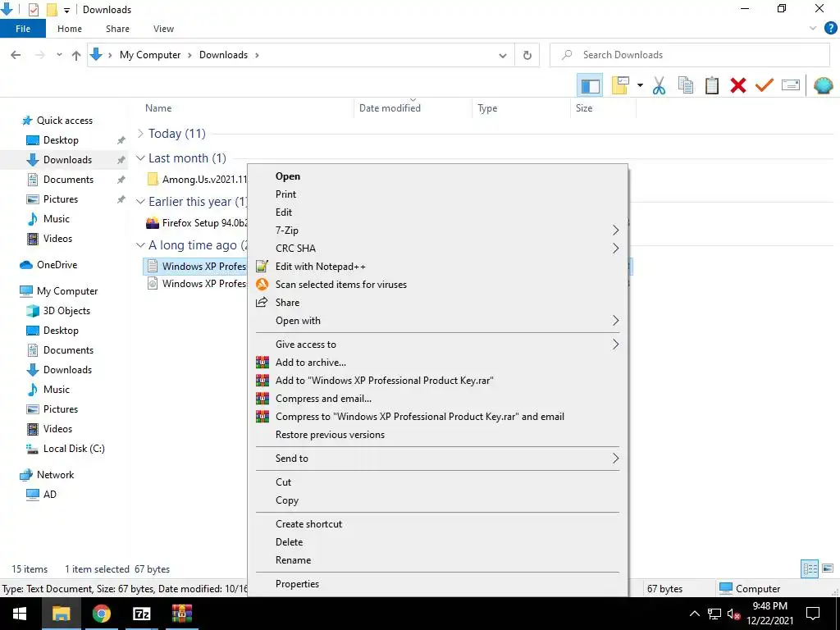The width and height of the screenshot is (840, 630).
Task: Choose Rename in the context menu
Action: [437, 560]
